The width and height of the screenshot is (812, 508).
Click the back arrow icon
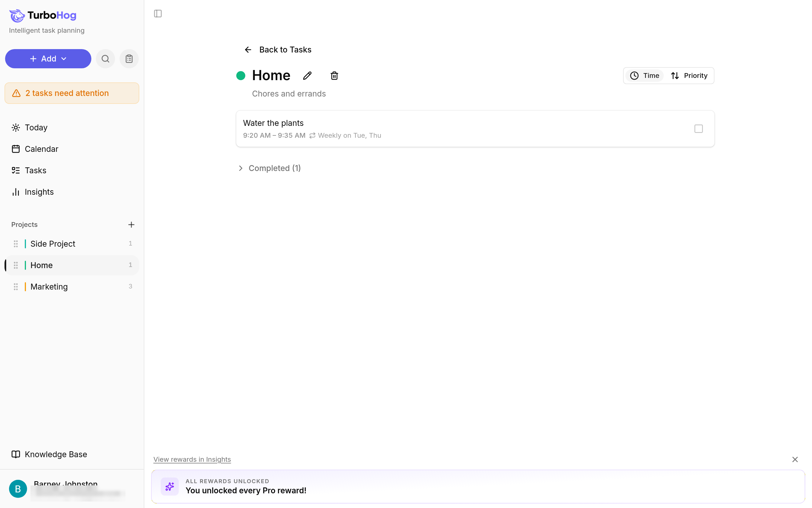point(248,50)
